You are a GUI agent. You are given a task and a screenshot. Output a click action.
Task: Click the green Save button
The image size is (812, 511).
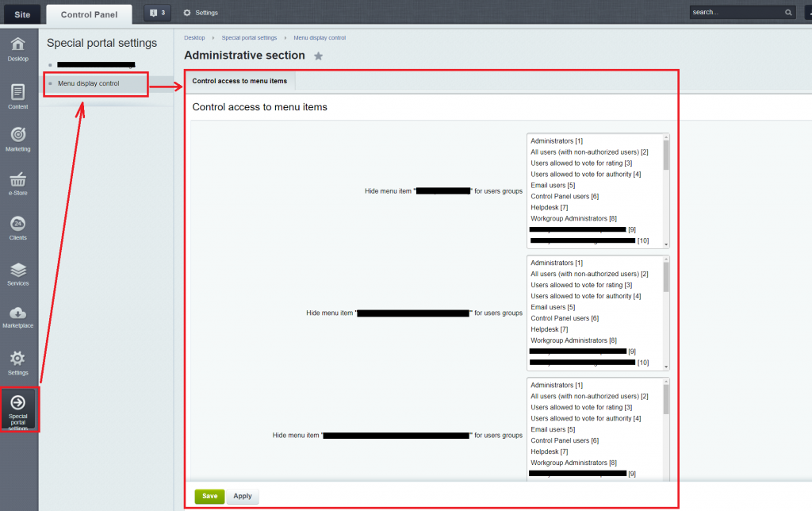coord(209,496)
